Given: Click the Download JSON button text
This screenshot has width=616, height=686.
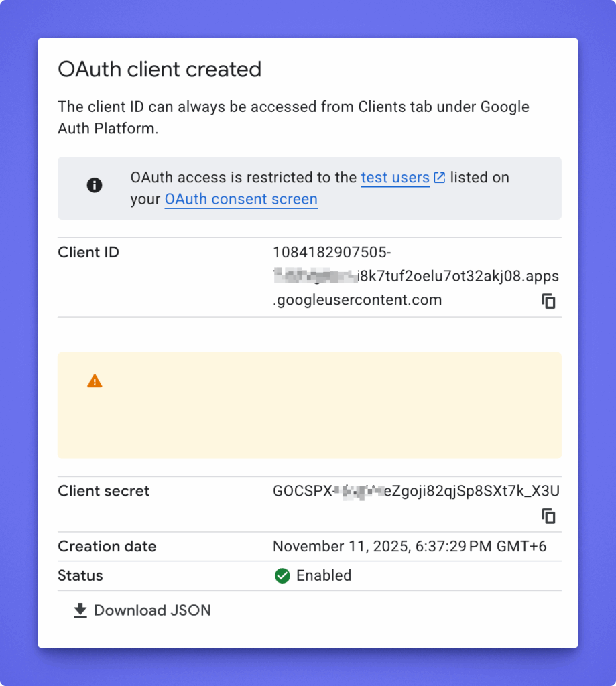Looking at the screenshot, I should click(152, 610).
